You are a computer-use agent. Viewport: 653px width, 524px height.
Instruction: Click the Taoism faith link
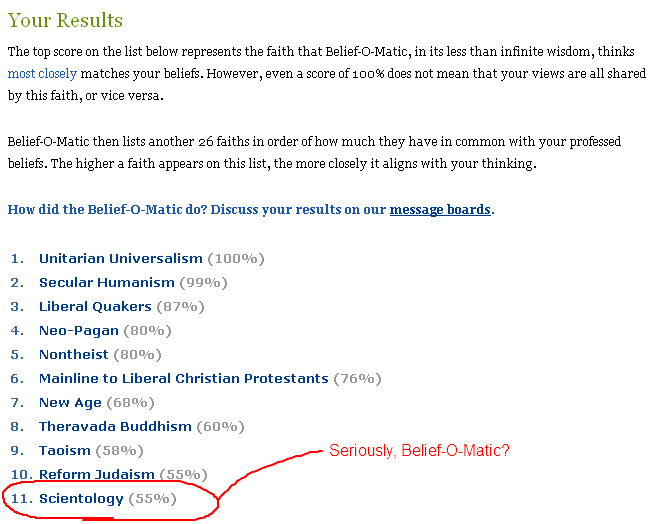[65, 450]
